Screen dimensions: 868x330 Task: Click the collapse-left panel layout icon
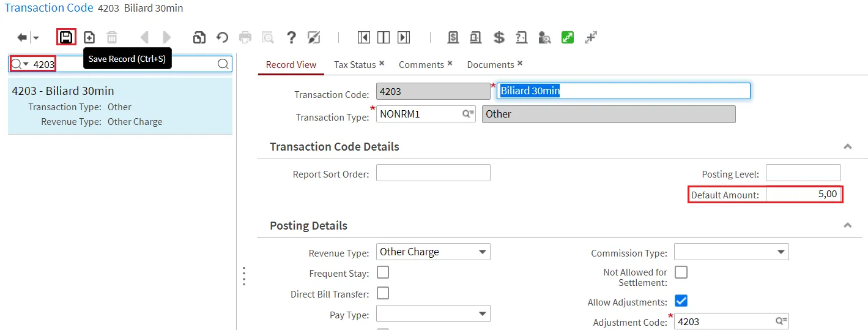click(364, 37)
